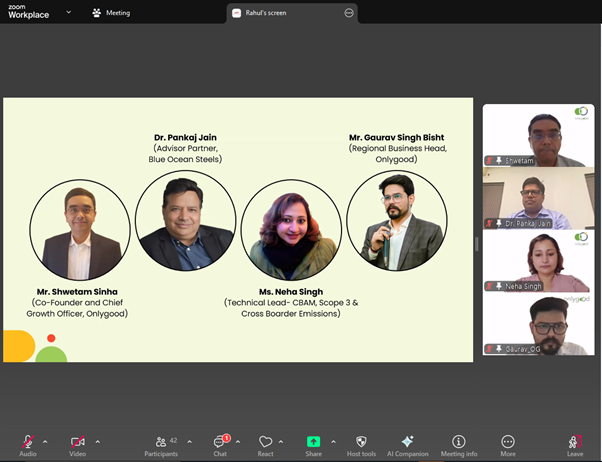Screen dimensions: 602x462
Task: Select the Rahul's screen tab
Action: pyautogui.click(x=292, y=13)
